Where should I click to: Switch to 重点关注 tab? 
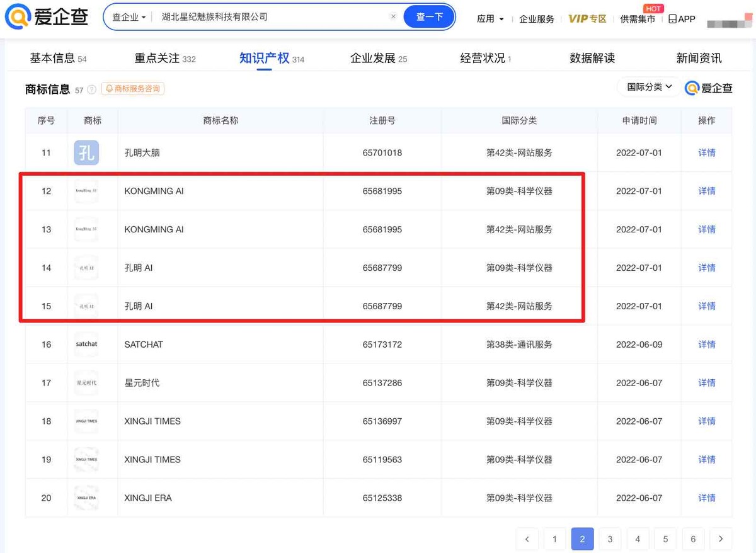[x=165, y=59]
